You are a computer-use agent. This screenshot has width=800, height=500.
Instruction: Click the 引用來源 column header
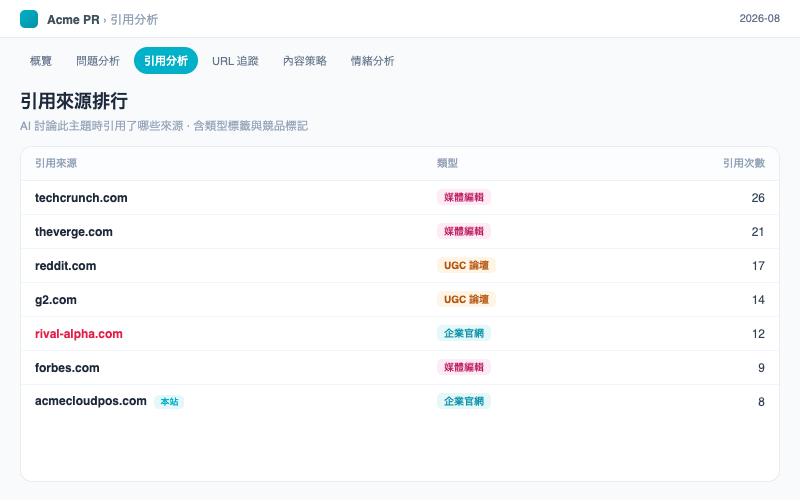click(56, 163)
